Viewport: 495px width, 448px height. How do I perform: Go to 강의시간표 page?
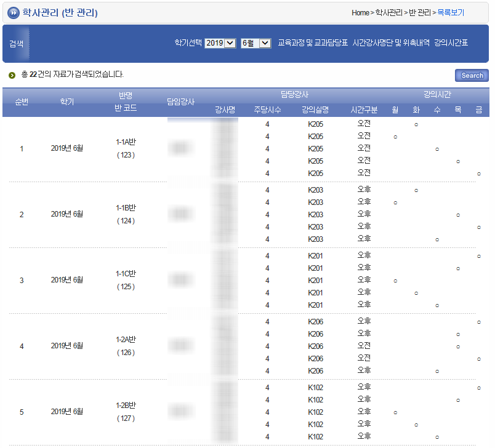[451, 43]
